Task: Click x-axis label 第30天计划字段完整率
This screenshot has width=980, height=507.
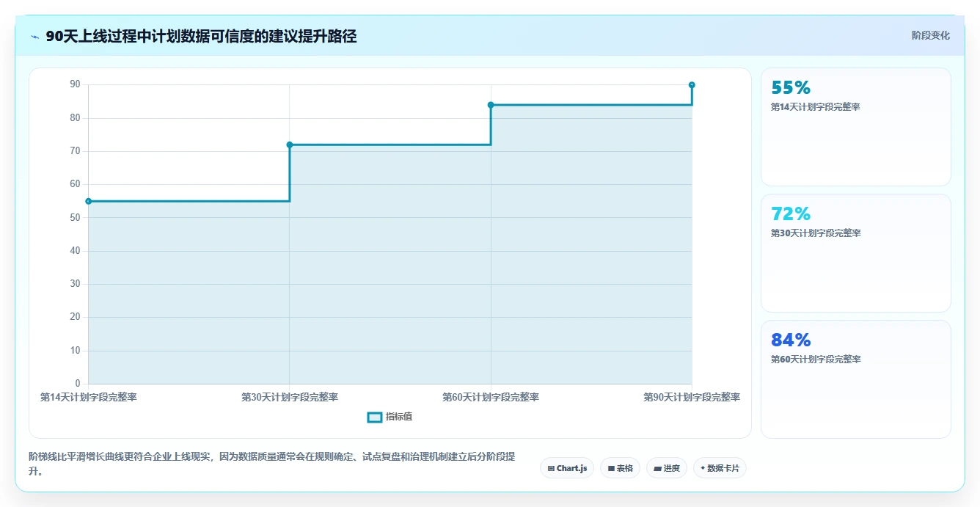Action: point(290,397)
